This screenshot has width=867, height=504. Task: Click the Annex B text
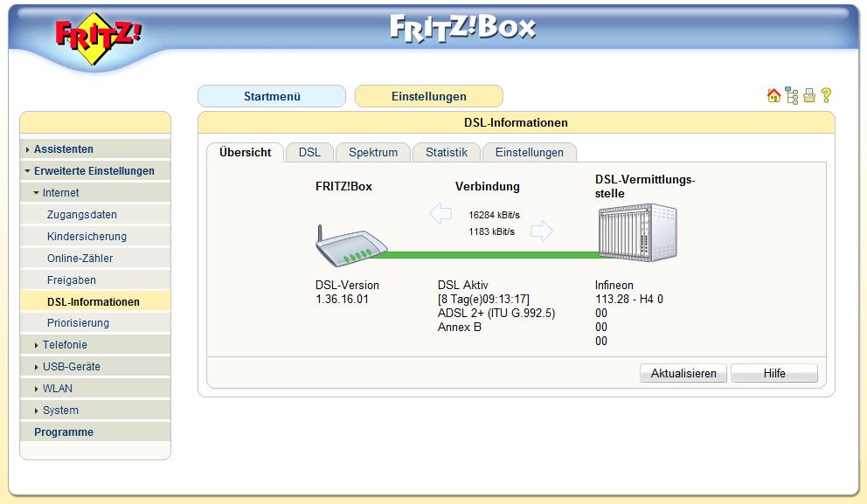coord(460,328)
